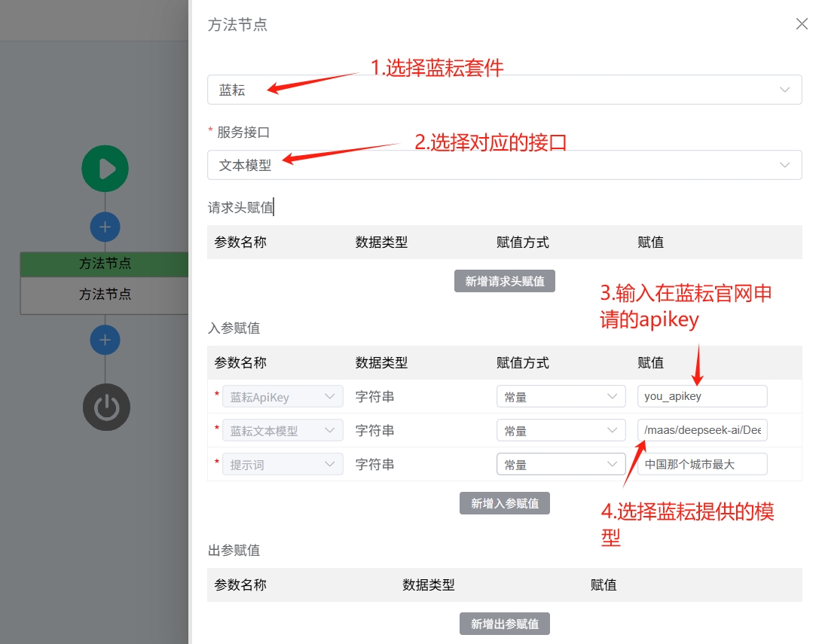Click the 新增请求头赋值 button
Viewport: 819px width, 644px height.
[504, 280]
